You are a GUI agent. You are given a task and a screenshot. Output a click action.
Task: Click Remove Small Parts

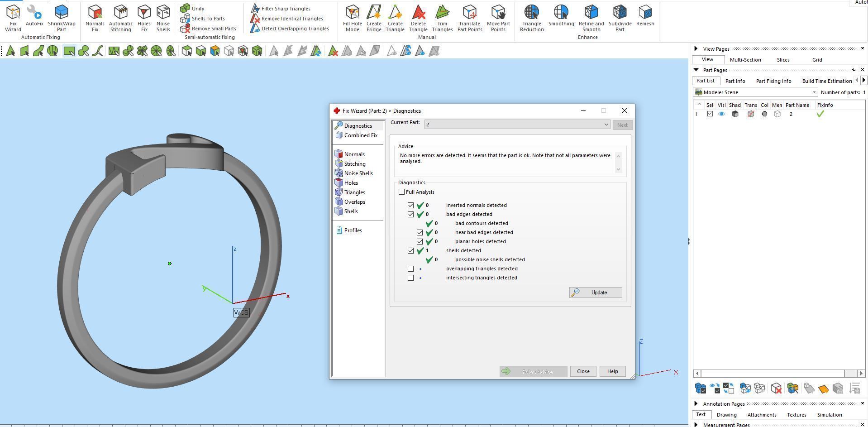(208, 29)
